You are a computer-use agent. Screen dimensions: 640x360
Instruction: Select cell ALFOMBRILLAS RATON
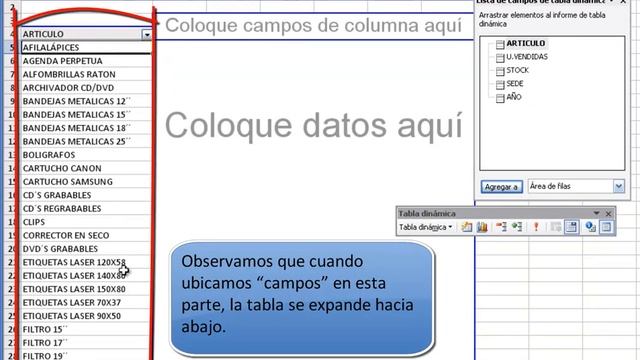86,74
